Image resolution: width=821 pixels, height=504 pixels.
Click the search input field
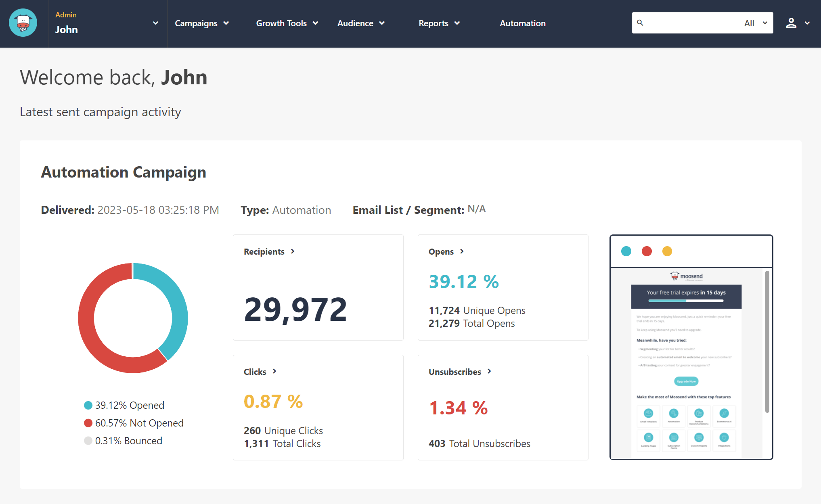tap(692, 23)
